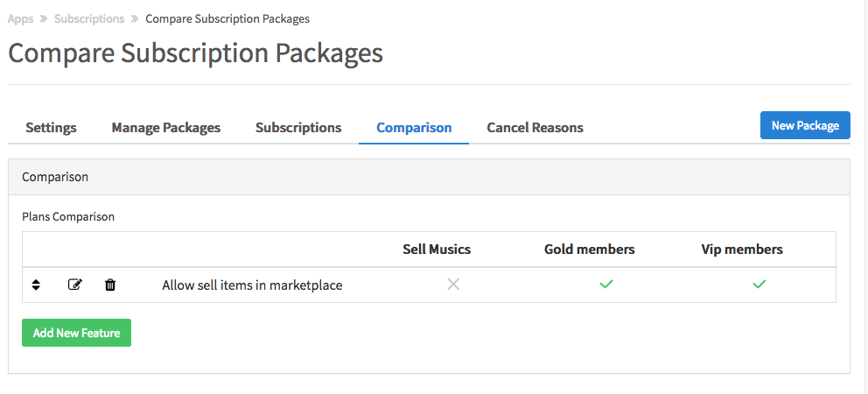
Task: Click the "Allow sell items in marketplace" feature text
Action: (252, 285)
